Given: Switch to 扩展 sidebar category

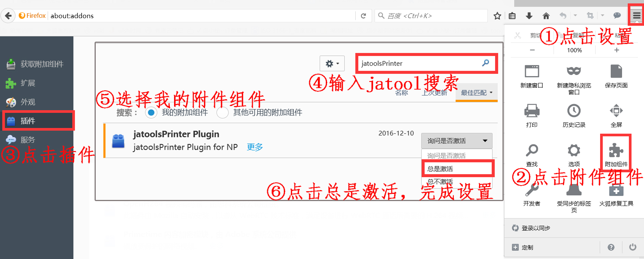Looking at the screenshot, I should pos(37,83).
